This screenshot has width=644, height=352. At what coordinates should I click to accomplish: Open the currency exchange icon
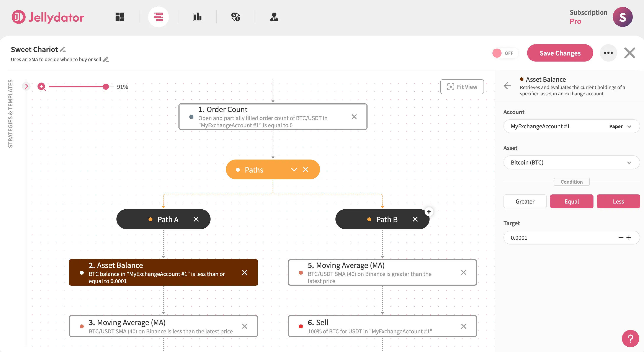[x=235, y=17]
